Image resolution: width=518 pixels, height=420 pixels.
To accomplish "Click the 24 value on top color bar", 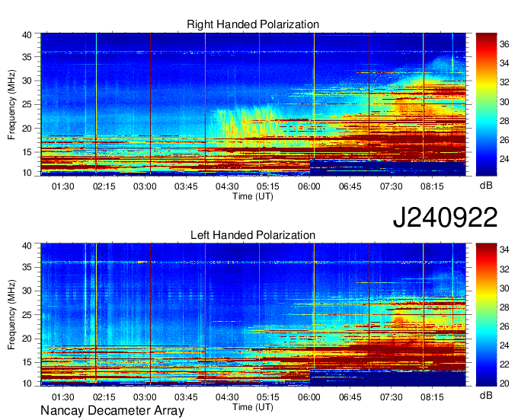I will pyautogui.click(x=504, y=159).
